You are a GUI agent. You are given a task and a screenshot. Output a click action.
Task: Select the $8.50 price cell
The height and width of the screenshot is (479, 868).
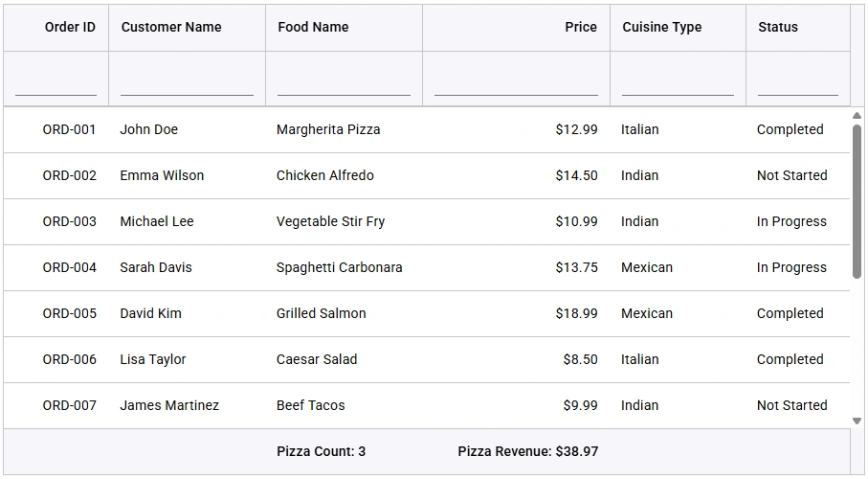[580, 359]
